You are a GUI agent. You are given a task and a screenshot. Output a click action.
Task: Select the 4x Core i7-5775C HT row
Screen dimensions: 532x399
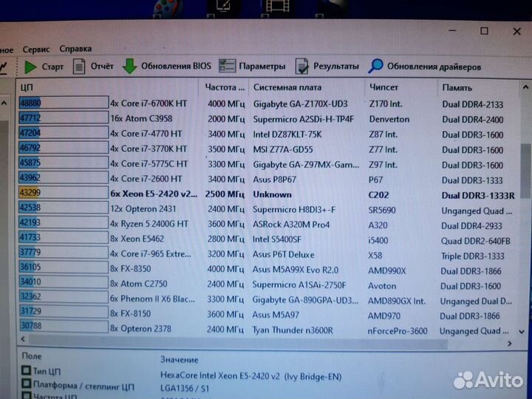tap(149, 163)
